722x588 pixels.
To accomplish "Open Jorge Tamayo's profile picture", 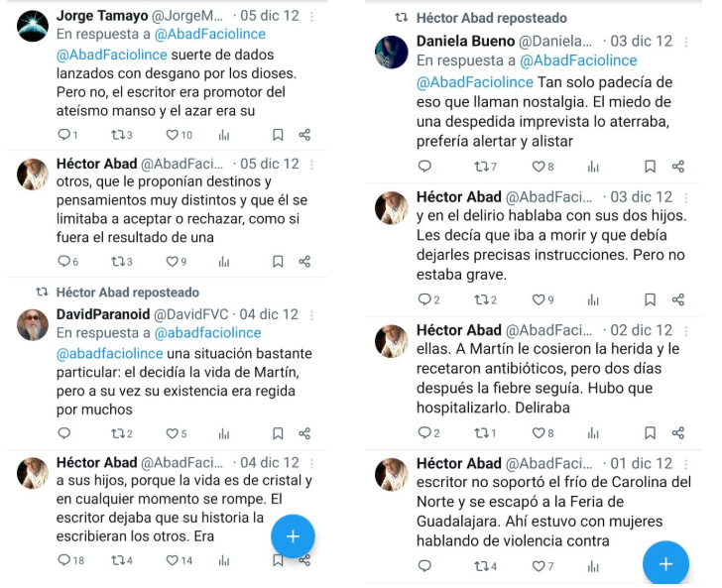I will [33, 26].
